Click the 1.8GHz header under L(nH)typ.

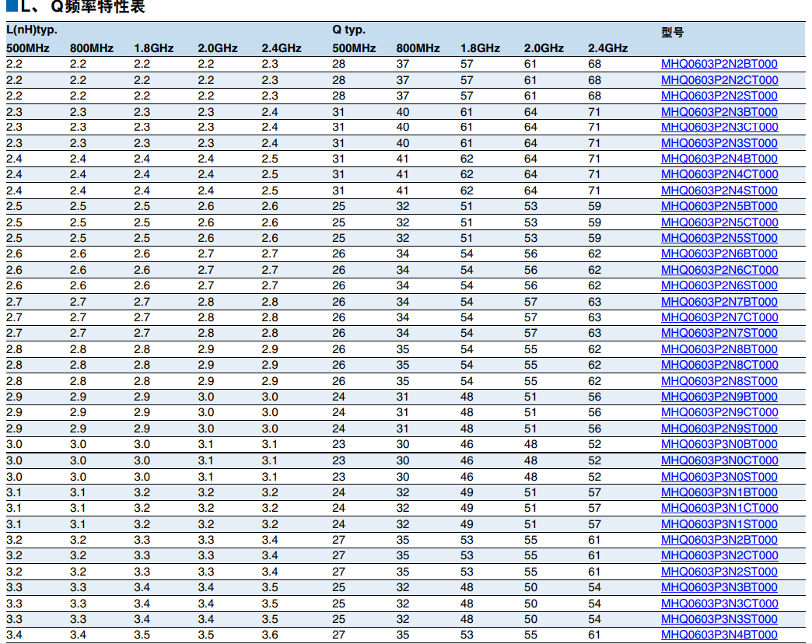[x=154, y=48]
